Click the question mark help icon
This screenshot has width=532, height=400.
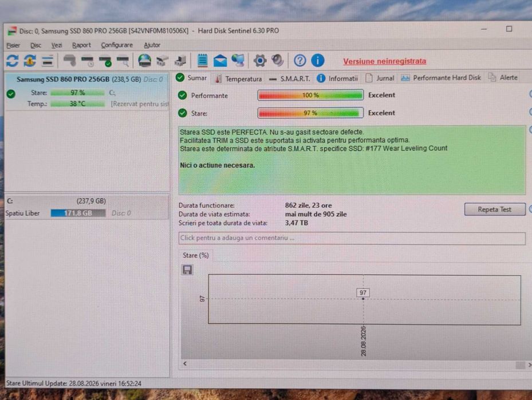point(300,61)
